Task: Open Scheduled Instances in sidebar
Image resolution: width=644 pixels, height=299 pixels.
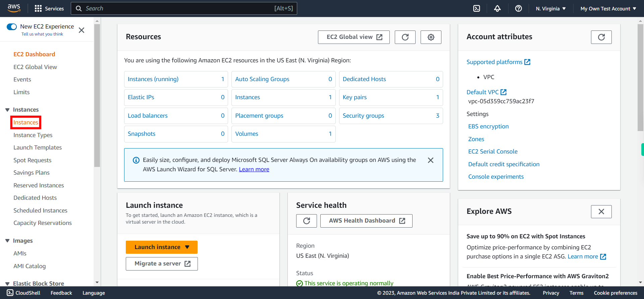Action: (40, 211)
